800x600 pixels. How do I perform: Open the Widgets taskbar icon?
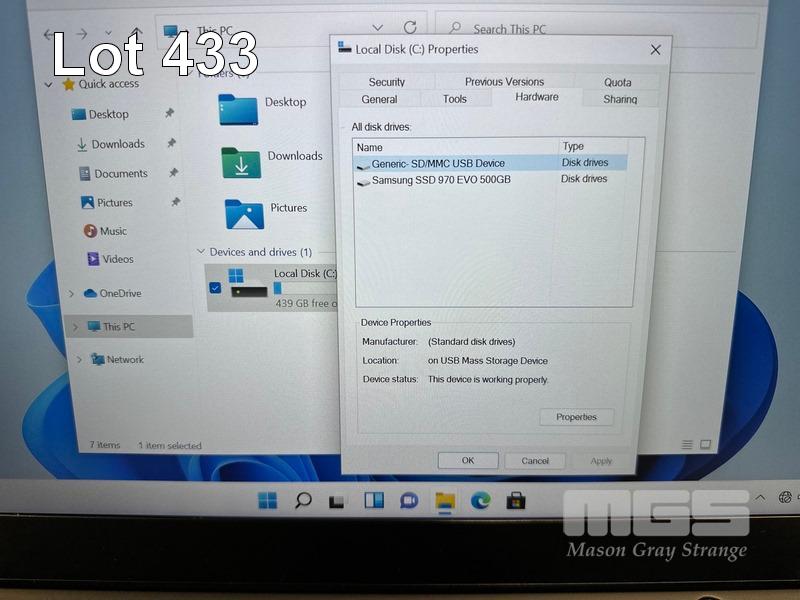[374, 500]
